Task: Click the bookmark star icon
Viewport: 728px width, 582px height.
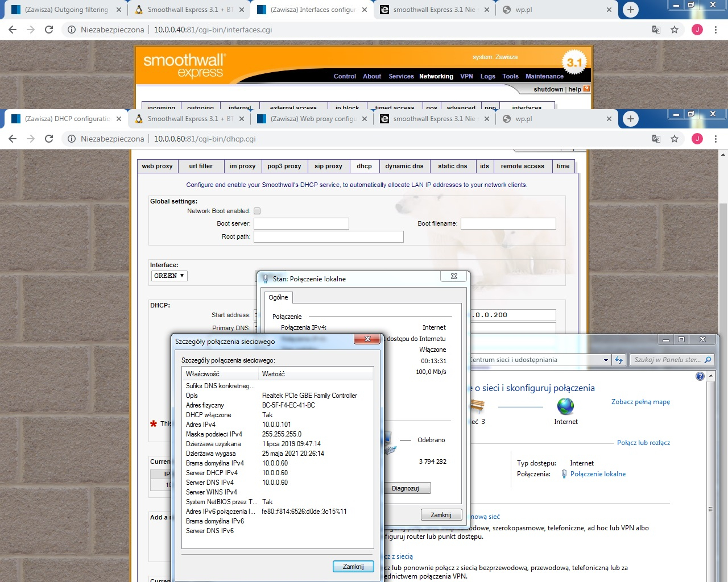Action: [x=675, y=139]
